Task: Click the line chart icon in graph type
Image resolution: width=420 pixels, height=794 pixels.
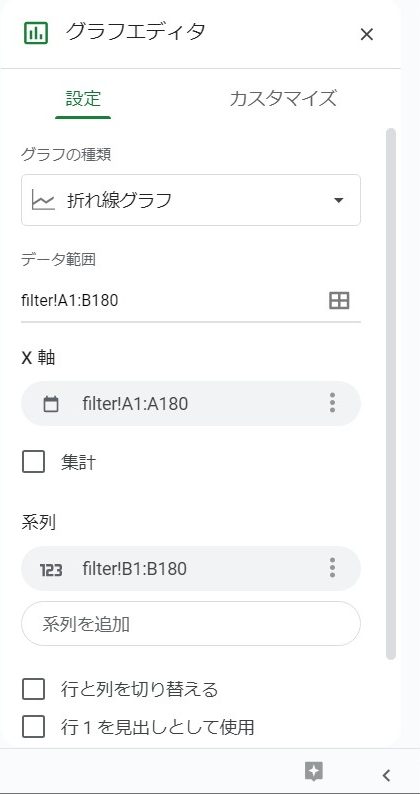Action: pos(43,201)
